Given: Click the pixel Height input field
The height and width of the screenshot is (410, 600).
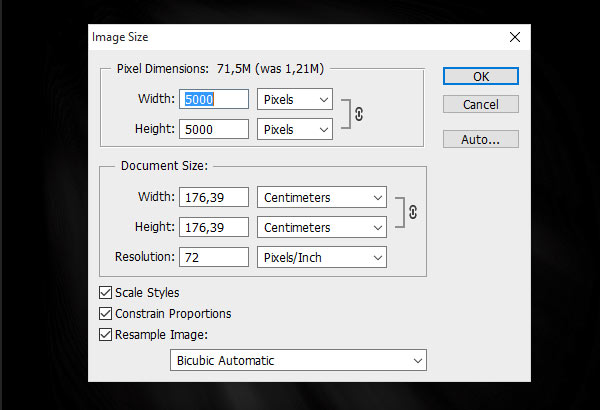Looking at the screenshot, I should point(215,129).
